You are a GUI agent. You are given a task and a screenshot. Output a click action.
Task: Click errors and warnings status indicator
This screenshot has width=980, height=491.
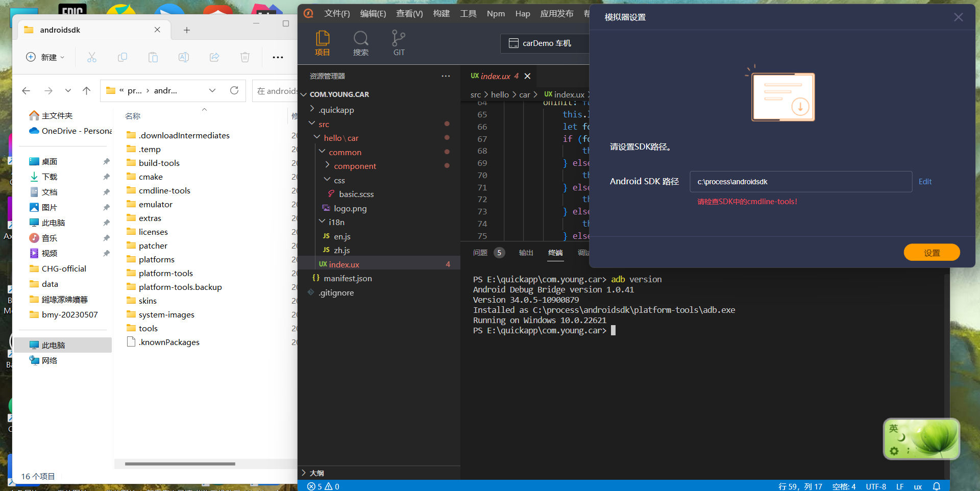(323, 486)
